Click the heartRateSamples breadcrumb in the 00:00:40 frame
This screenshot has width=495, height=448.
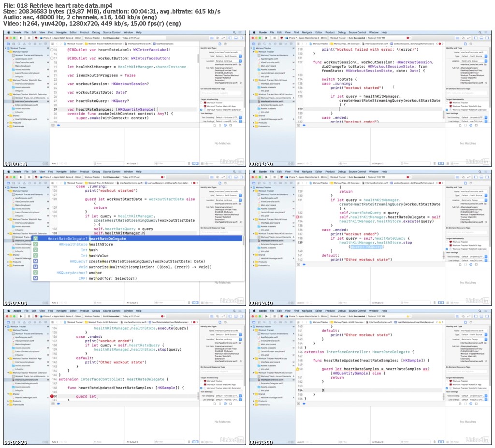click(x=163, y=44)
